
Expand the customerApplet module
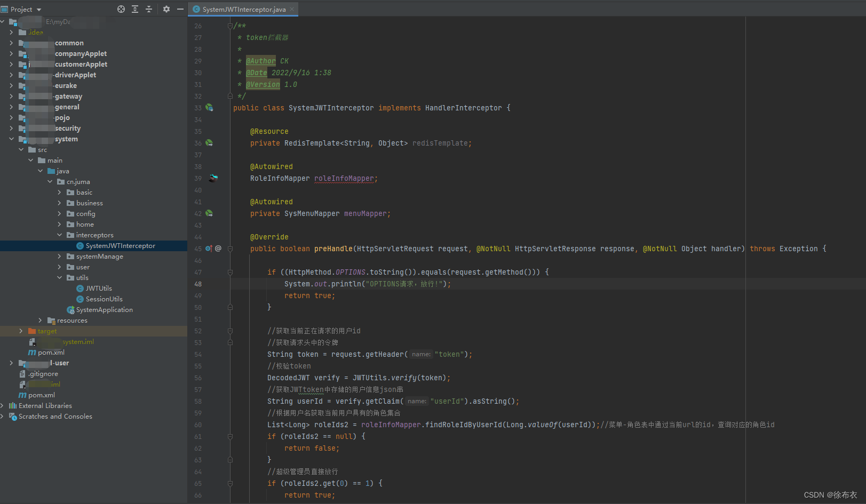[x=11, y=64]
